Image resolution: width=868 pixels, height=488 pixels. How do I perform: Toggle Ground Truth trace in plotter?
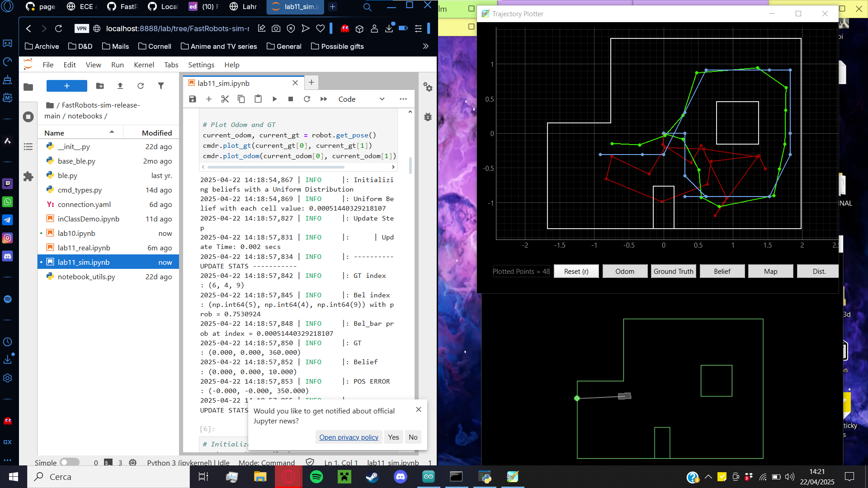click(x=673, y=271)
